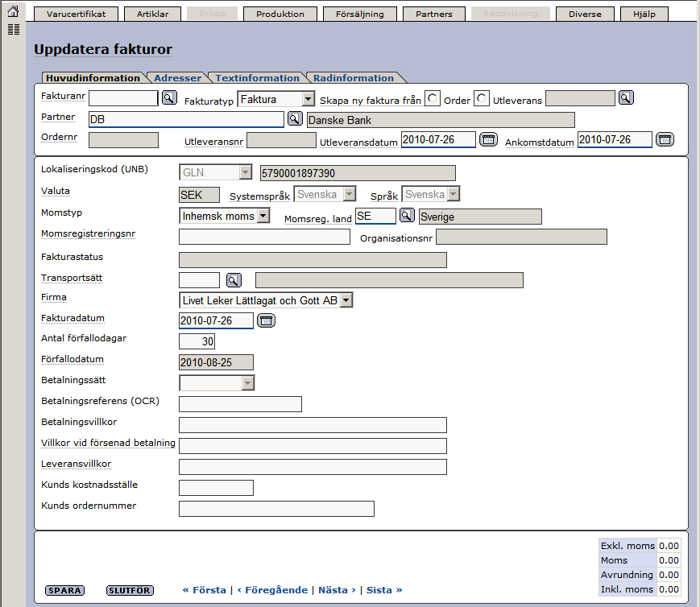Switch to Huvudinformation tab
Viewport: 700px width, 607px height.
click(x=93, y=77)
